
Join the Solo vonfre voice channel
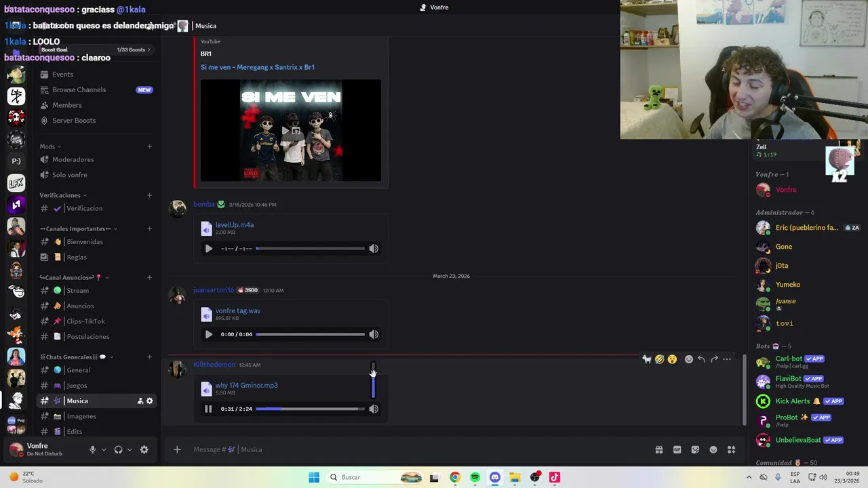[96, 175]
